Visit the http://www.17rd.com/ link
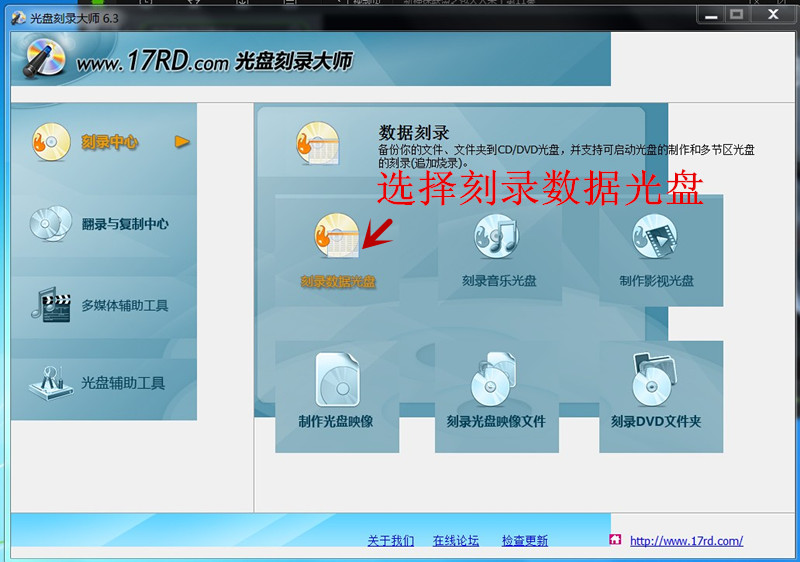800x562 pixels. pyautogui.click(x=686, y=541)
